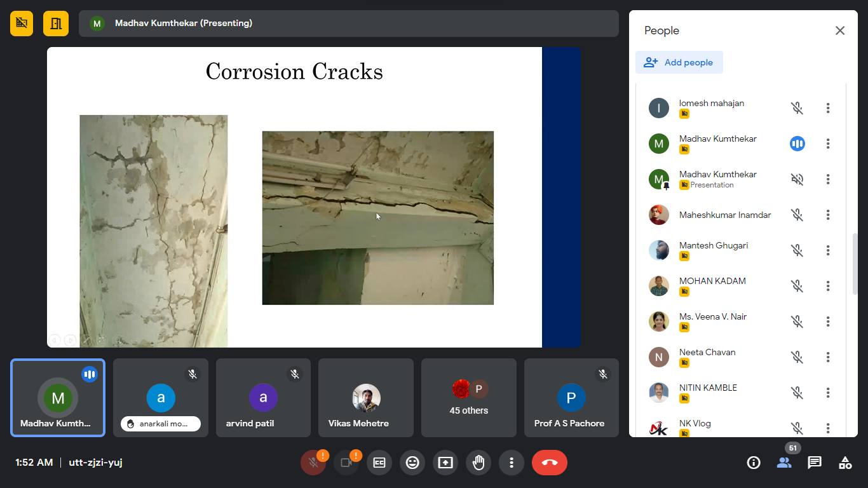Open more options for Neeta Chavan
This screenshot has width=868, height=488.
pos(828,357)
